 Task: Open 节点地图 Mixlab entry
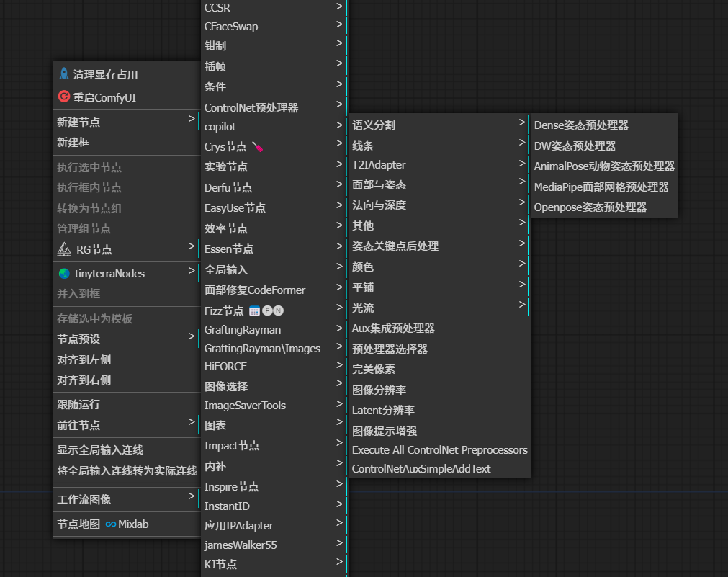pyautogui.click(x=127, y=524)
